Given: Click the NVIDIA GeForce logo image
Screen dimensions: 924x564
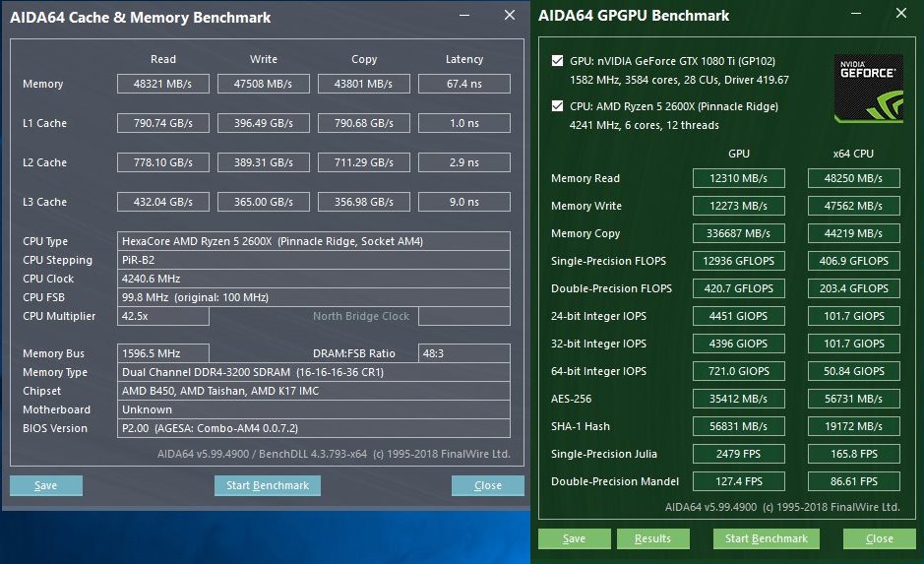Looking at the screenshot, I should (869, 89).
